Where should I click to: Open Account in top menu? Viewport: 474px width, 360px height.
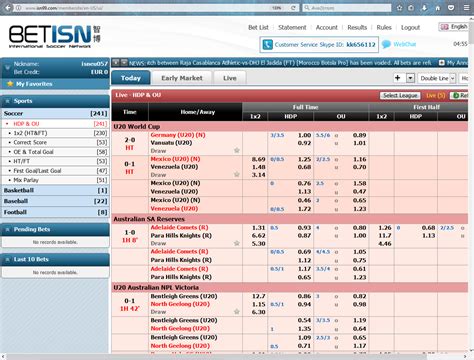(326, 27)
